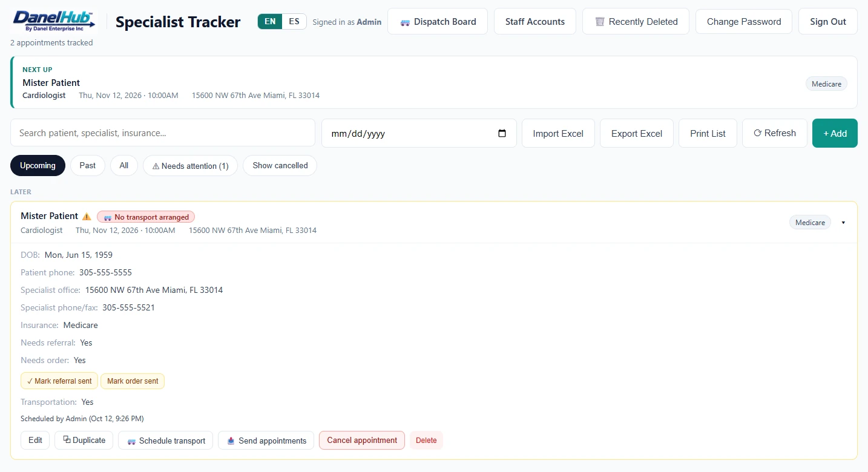Click Medicare badge in appointment card header
868x472 pixels.
(x=810, y=222)
